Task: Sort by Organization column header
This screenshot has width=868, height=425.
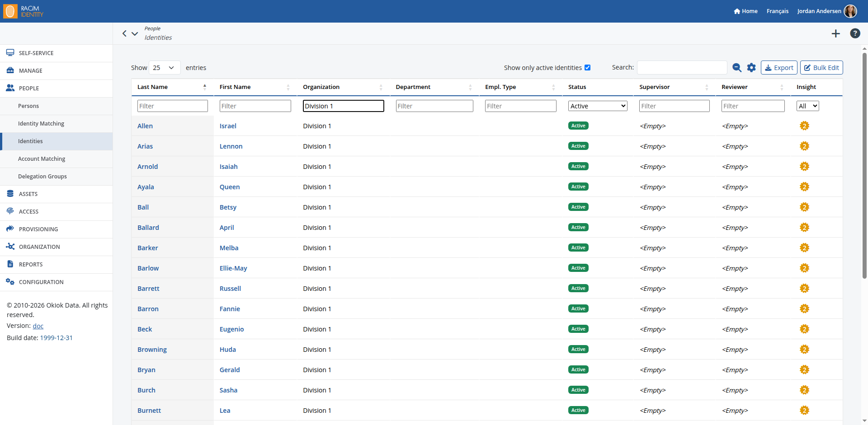Action: point(343,87)
